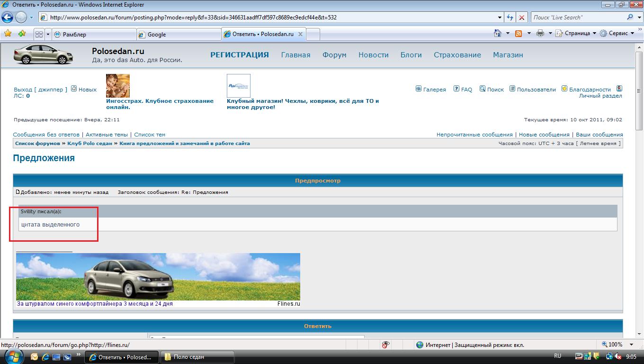
Task: Expand the address bar history dropdown
Action: [x=500, y=18]
